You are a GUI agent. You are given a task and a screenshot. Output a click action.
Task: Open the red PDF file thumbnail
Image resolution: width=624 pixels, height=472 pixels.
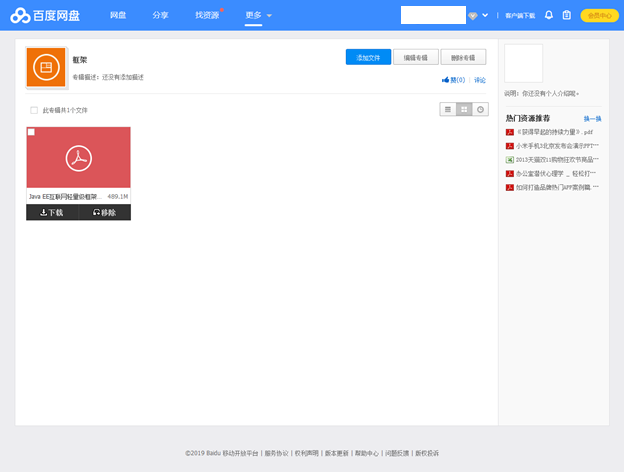78,158
